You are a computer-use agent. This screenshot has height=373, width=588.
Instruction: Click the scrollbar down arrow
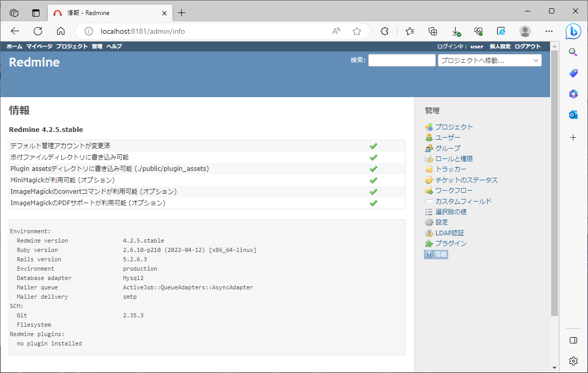(x=554, y=368)
